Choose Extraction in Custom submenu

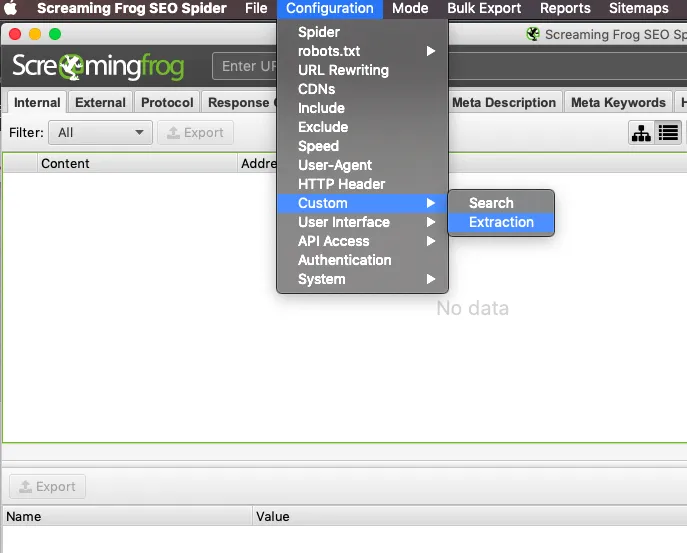[501, 222]
